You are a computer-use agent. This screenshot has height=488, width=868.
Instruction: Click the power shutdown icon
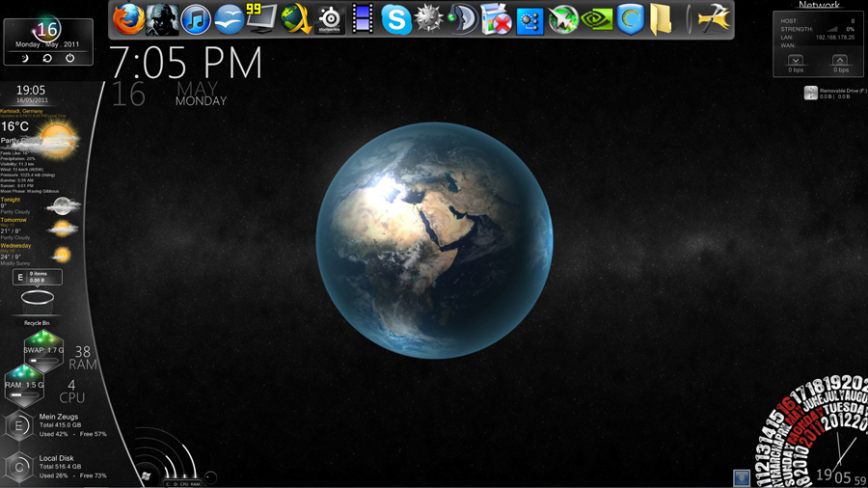(x=69, y=58)
